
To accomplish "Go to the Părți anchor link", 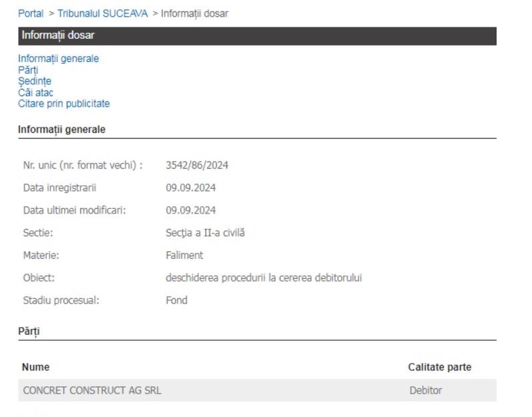I will (x=28, y=70).
